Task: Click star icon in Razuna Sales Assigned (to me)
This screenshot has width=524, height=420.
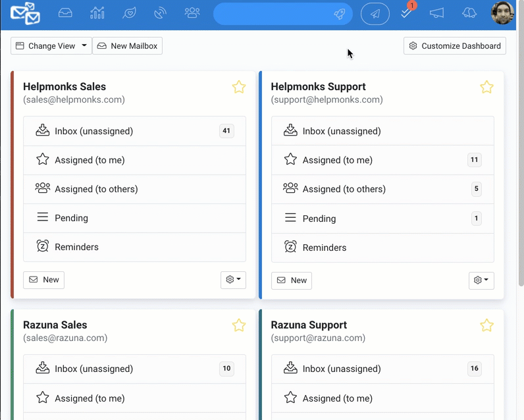Action: 42,398
